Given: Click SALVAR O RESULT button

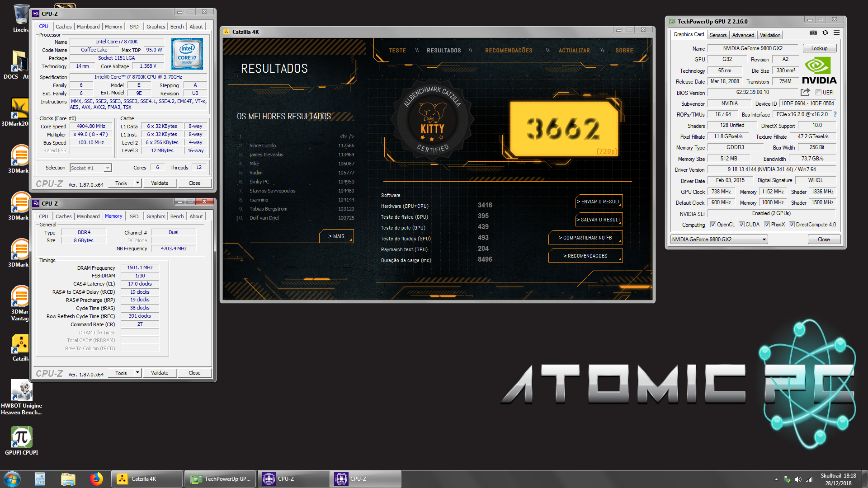Looking at the screenshot, I should [x=599, y=220].
